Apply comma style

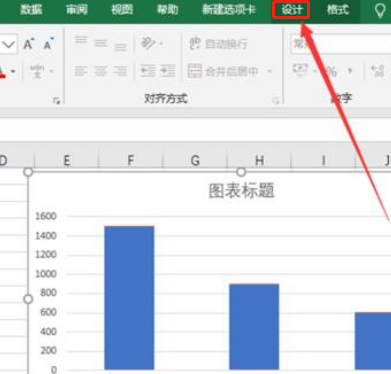point(350,71)
